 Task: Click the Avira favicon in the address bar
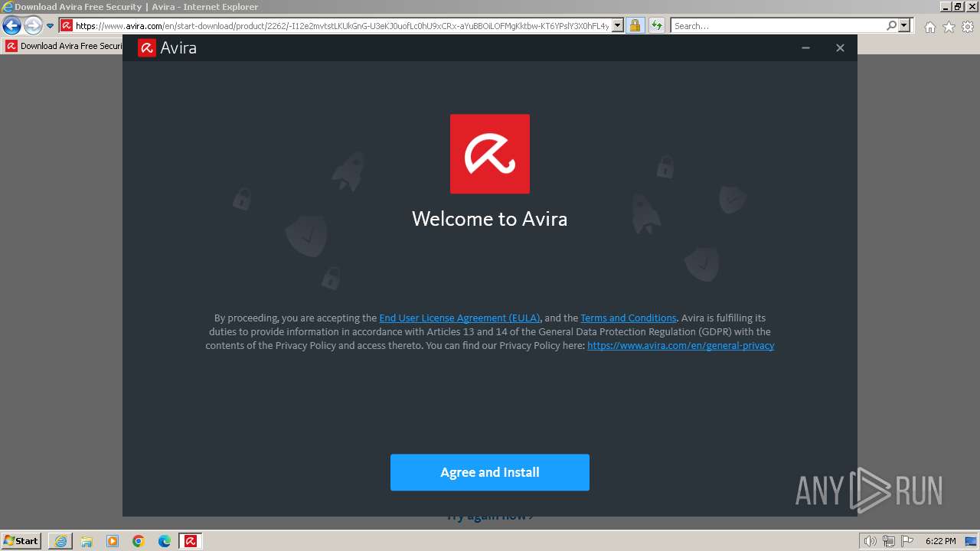coord(67,26)
